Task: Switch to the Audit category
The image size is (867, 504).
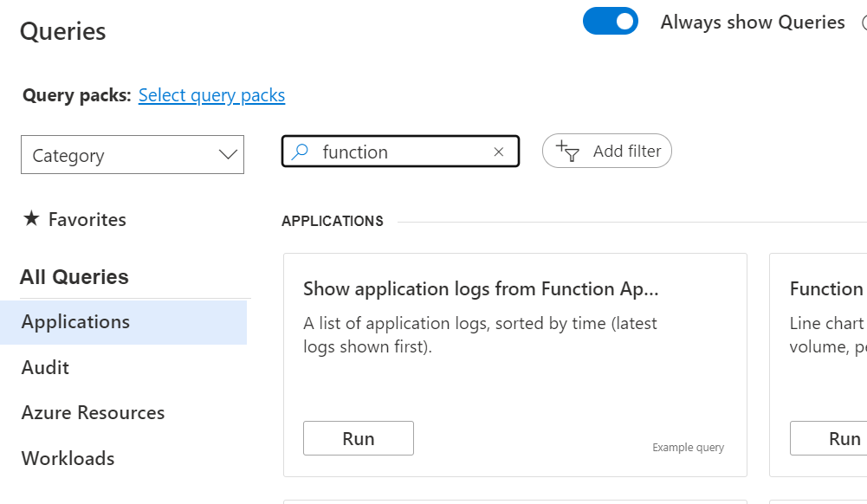Action: (x=44, y=367)
